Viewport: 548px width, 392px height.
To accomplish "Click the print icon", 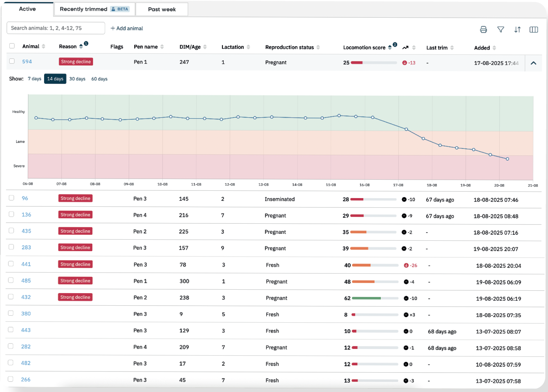I will (483, 29).
